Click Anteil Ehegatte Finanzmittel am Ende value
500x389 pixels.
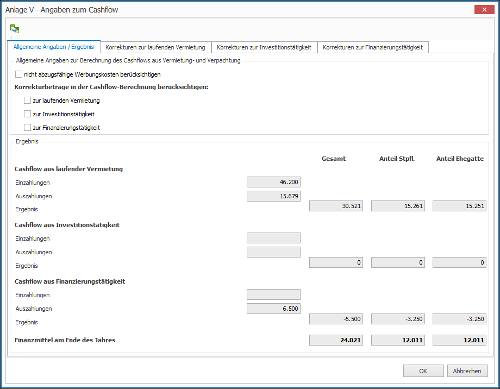(x=459, y=340)
